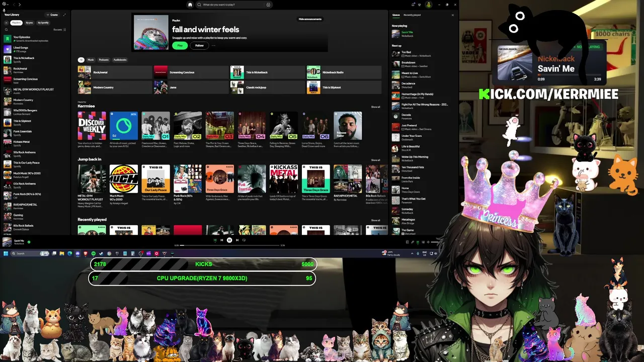Switch to the Recently played tab

tap(412, 15)
